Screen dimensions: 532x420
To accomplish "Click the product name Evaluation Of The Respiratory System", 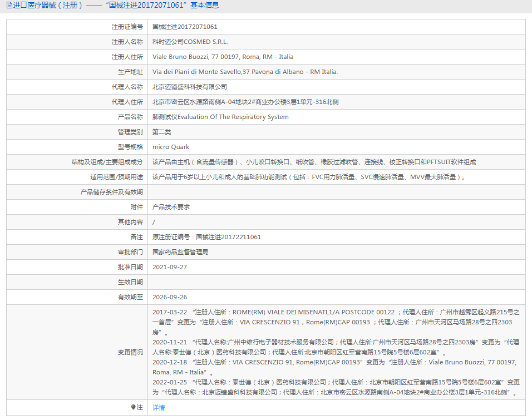I will point(220,117).
